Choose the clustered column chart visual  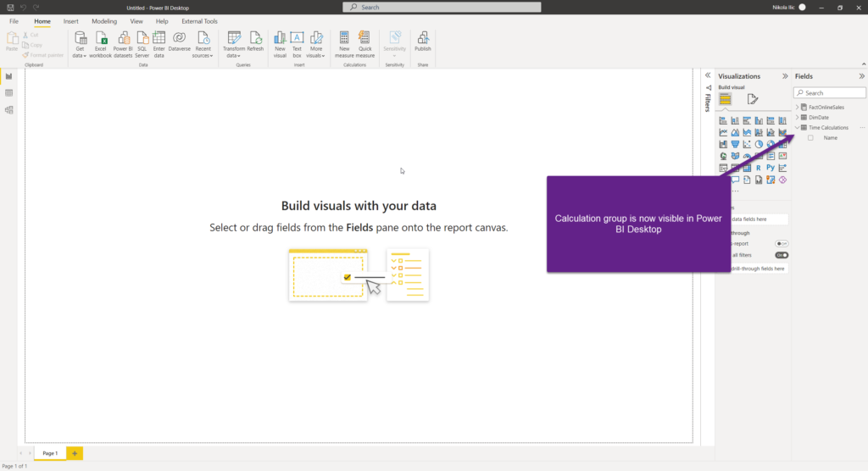(x=759, y=120)
